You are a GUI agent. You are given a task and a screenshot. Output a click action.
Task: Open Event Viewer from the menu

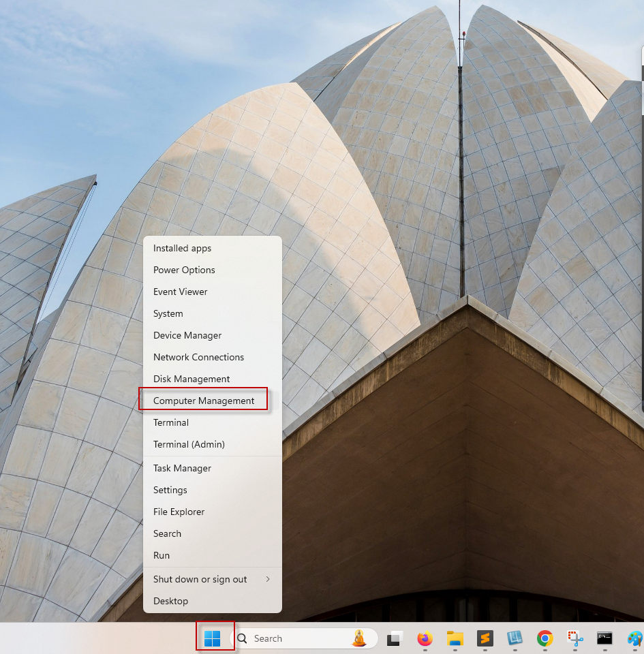[213, 292]
